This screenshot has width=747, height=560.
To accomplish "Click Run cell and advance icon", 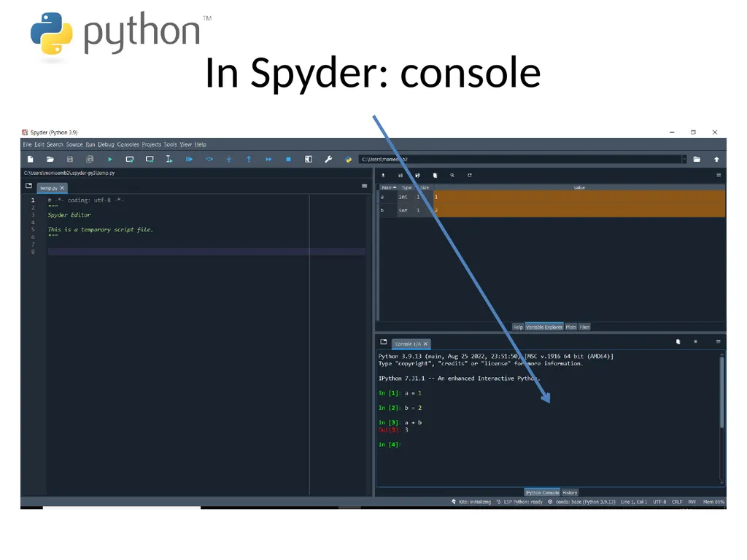I will coord(150,160).
